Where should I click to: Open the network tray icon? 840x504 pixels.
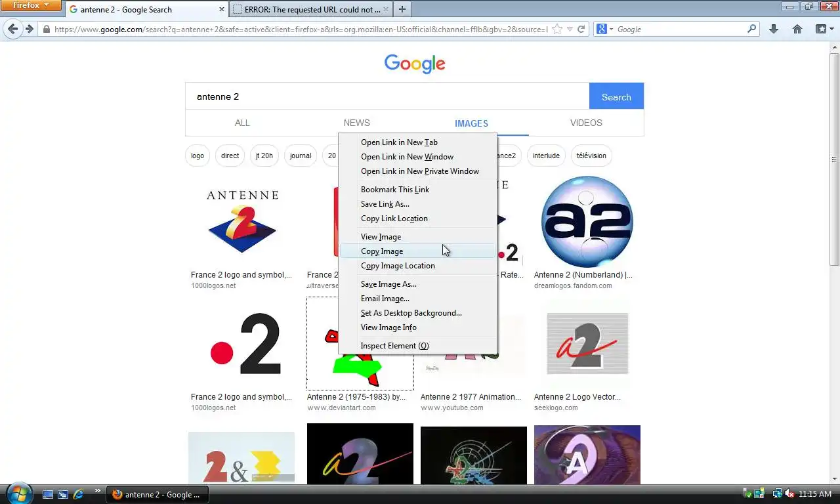pyautogui.click(x=777, y=493)
